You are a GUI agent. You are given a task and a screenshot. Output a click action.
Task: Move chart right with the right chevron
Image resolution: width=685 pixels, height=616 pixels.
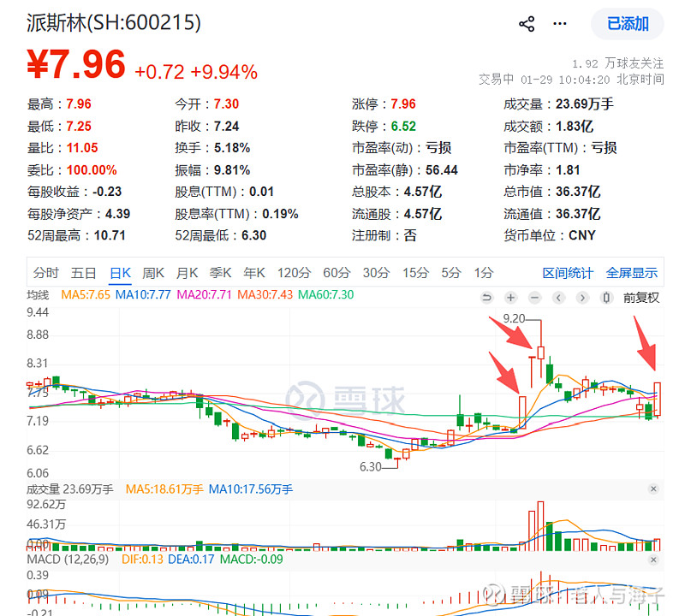(582, 298)
